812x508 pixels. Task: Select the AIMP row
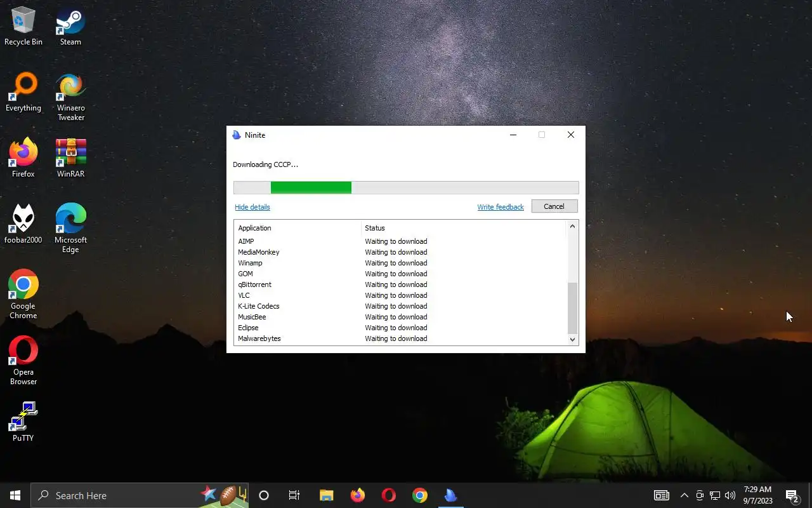400,241
